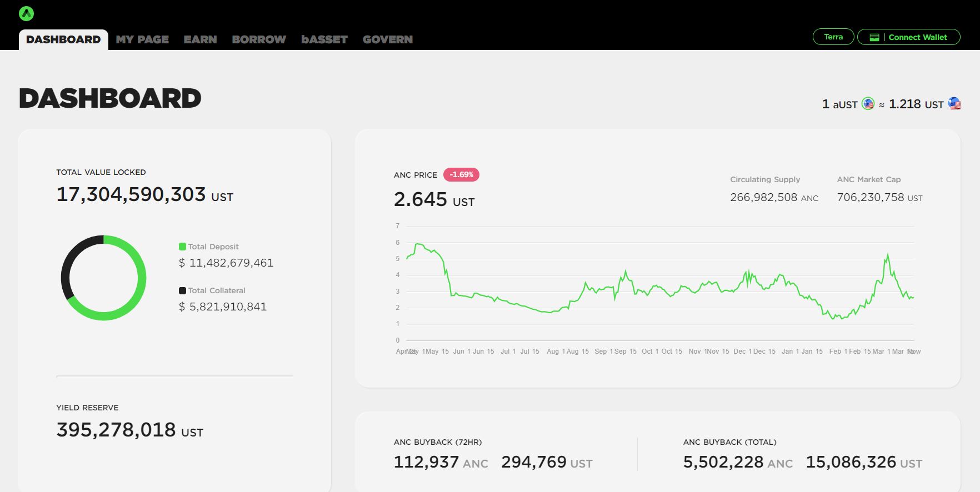Select the GOVERN tab
This screenshot has height=492, width=980.
(x=388, y=39)
